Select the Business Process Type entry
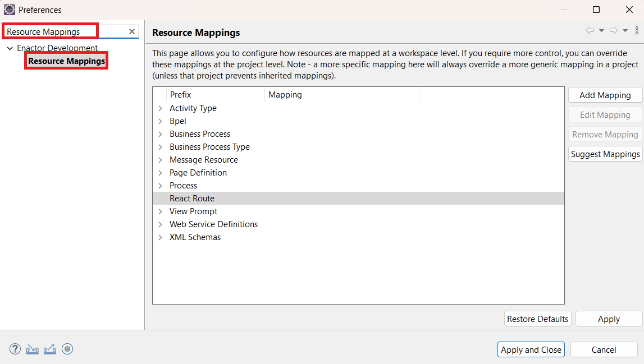This screenshot has height=364, width=644. 209,147
